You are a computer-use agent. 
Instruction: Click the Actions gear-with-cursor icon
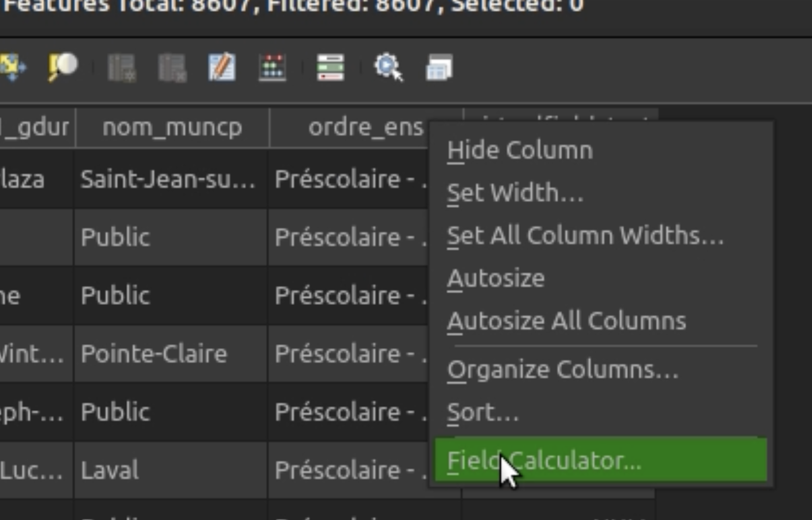[x=388, y=67]
